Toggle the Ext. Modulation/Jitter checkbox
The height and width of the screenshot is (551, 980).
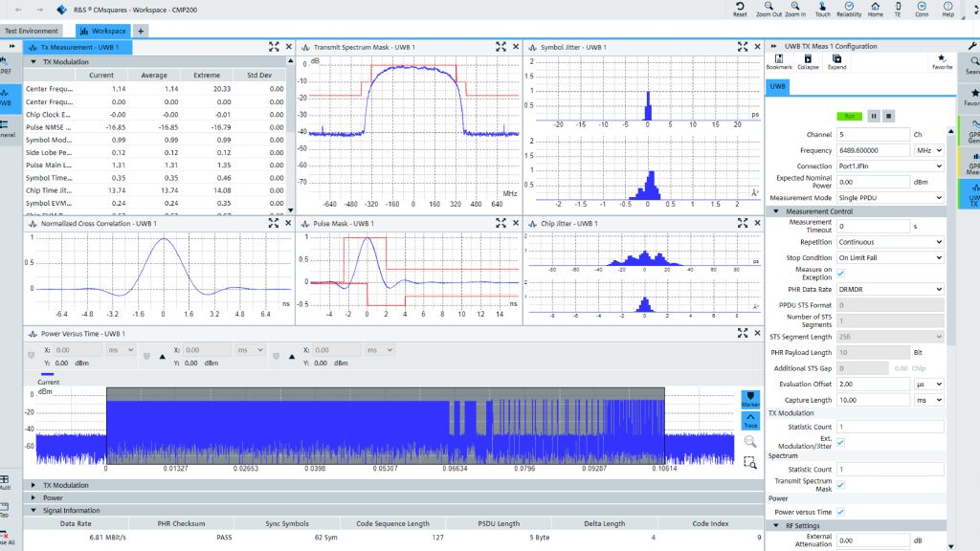[x=841, y=442]
